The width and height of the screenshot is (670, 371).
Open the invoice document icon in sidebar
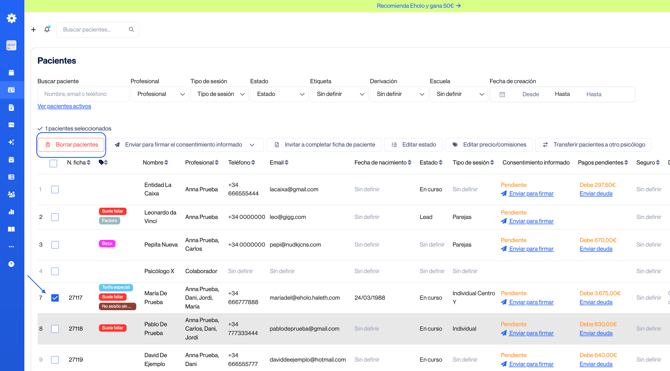coord(12,108)
